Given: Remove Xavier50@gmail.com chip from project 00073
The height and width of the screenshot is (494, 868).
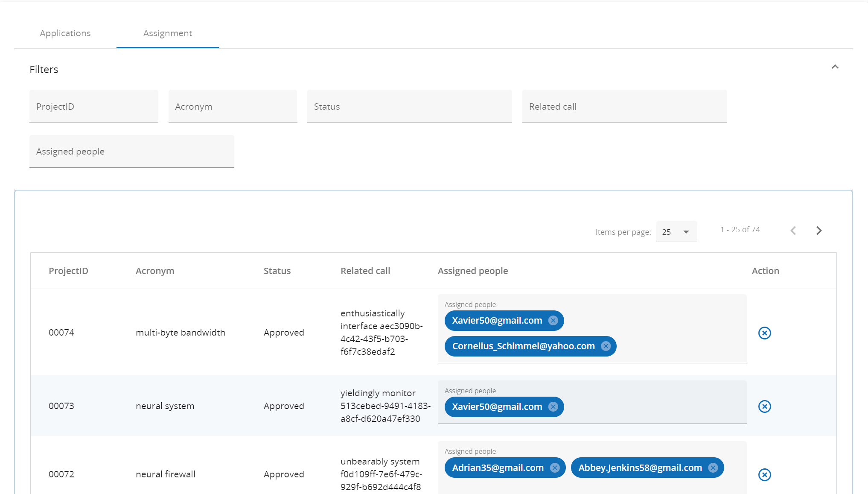Looking at the screenshot, I should [553, 407].
